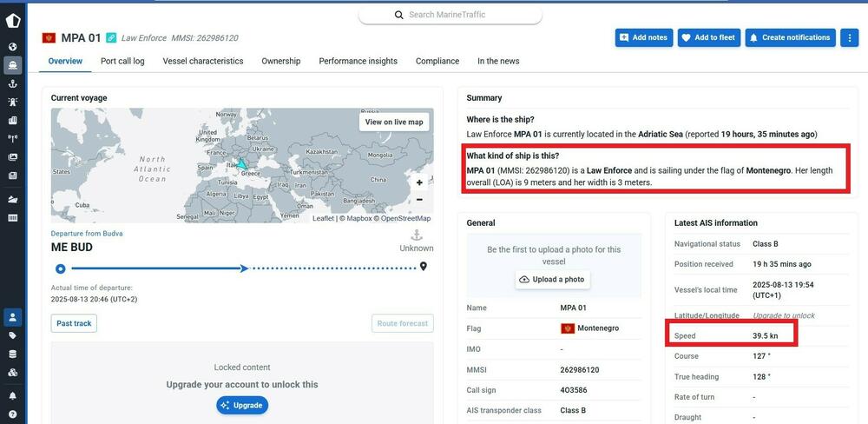
Task: Click the course value 127 °
Action: coord(761,356)
